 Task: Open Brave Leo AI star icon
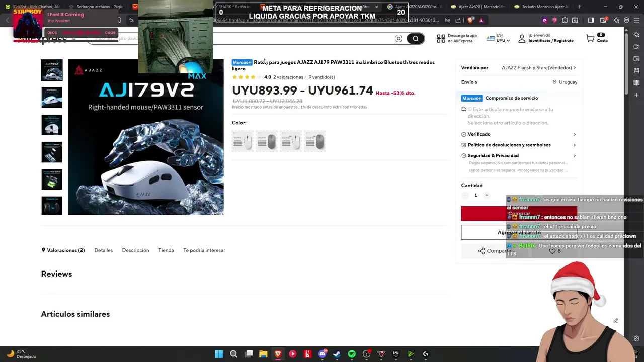pos(616,20)
